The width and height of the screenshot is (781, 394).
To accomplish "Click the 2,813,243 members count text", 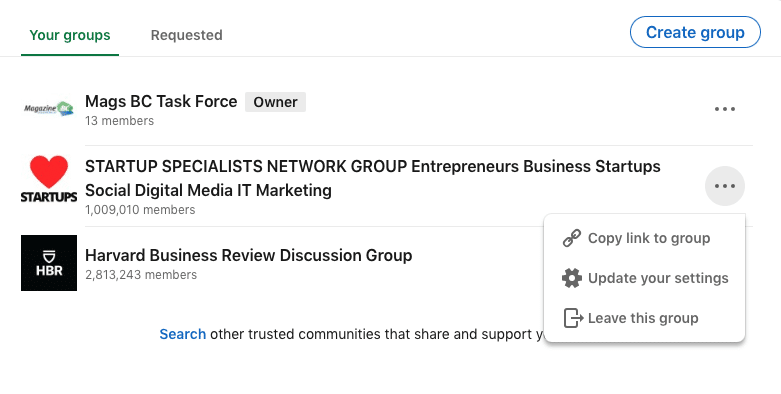I will [x=141, y=275].
